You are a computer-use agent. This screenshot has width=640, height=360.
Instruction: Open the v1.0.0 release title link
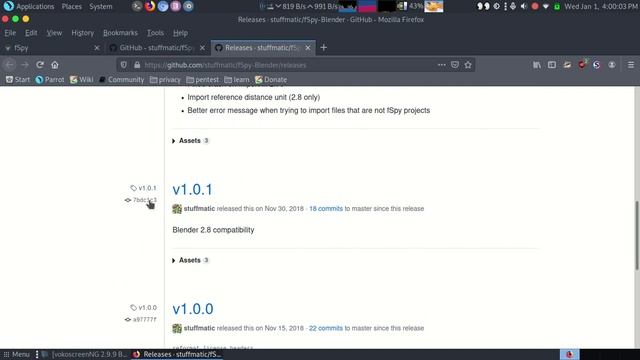[193, 309]
